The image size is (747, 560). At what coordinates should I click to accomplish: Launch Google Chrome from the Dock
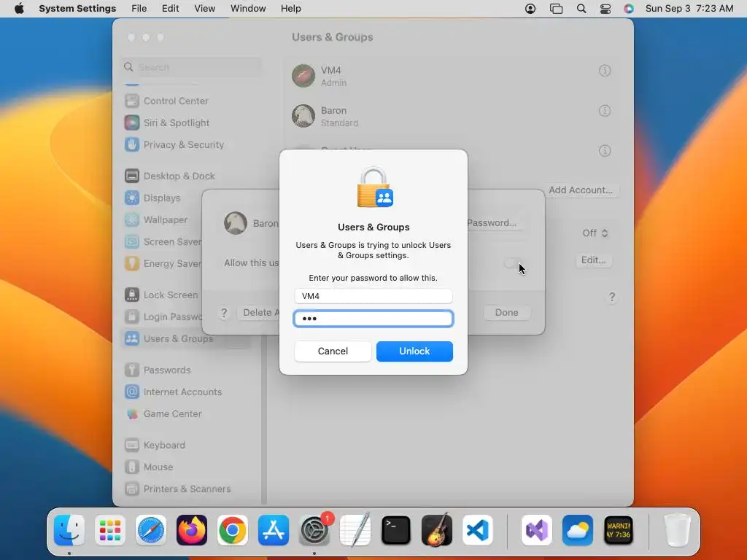(233, 530)
